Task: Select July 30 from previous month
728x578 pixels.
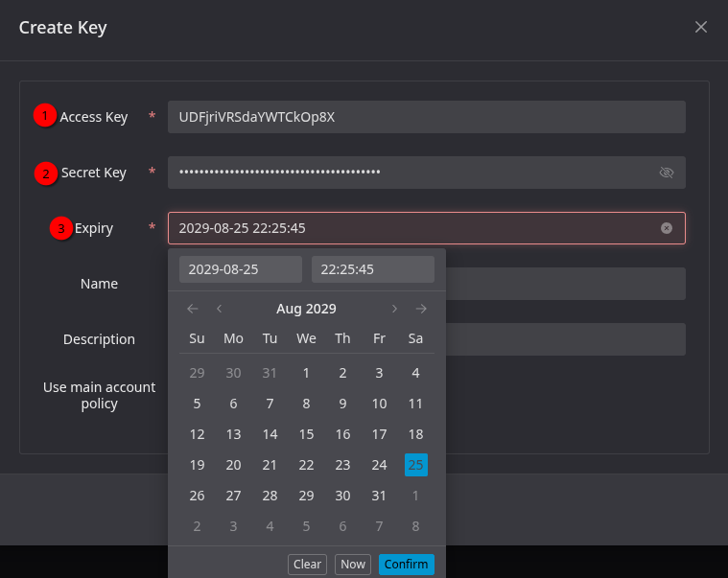Action: tap(233, 373)
